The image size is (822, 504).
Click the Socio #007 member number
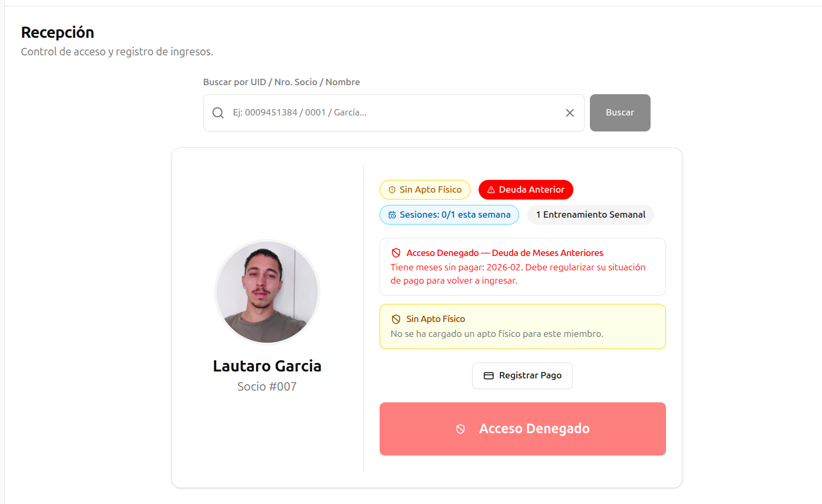point(267,387)
